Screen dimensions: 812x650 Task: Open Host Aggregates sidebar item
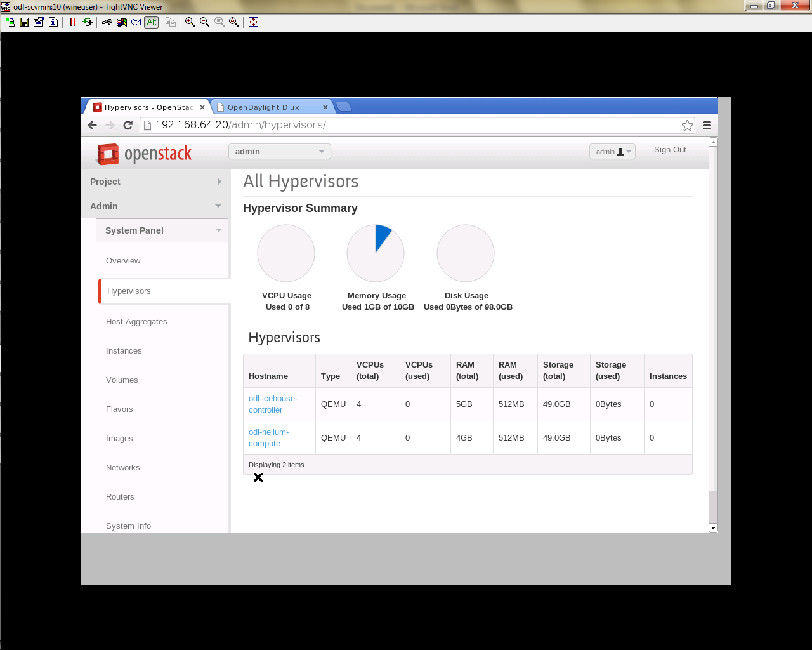pyautogui.click(x=136, y=322)
